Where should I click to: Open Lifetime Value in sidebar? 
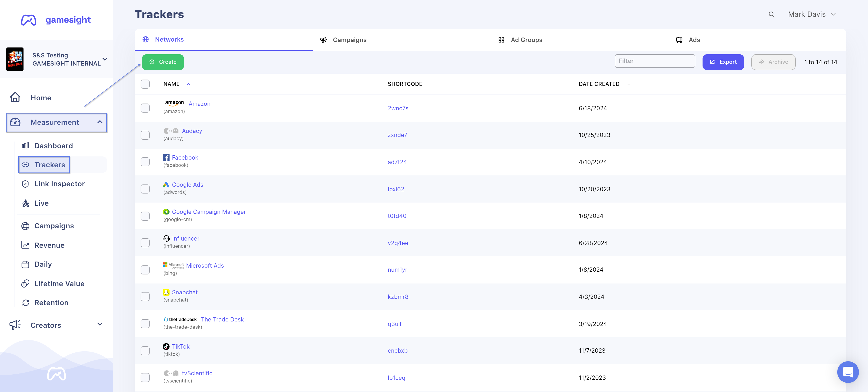tap(59, 283)
